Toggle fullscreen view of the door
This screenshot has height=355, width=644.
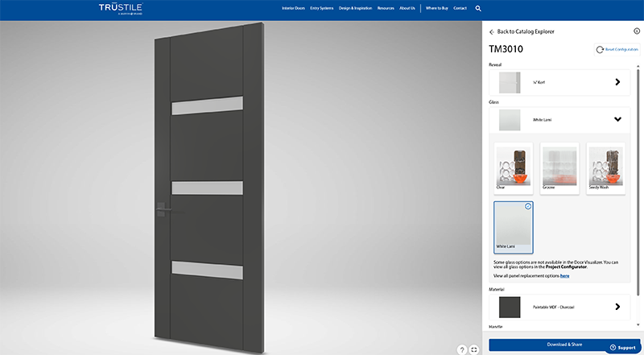click(474, 349)
